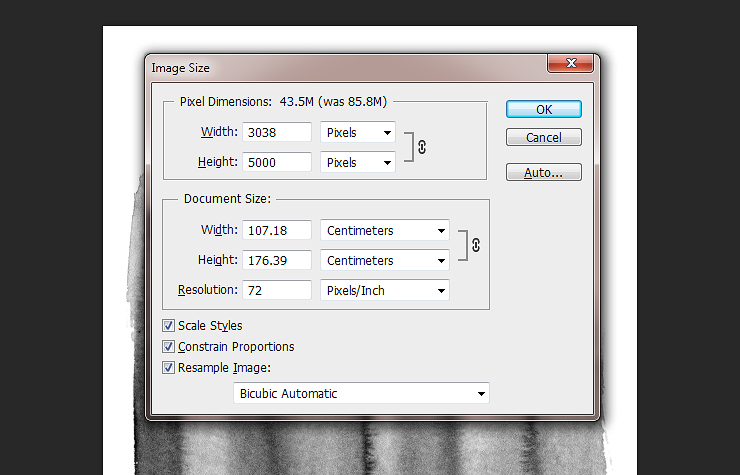Uncheck Resample Image
Image resolution: width=740 pixels, height=475 pixels.
168,367
